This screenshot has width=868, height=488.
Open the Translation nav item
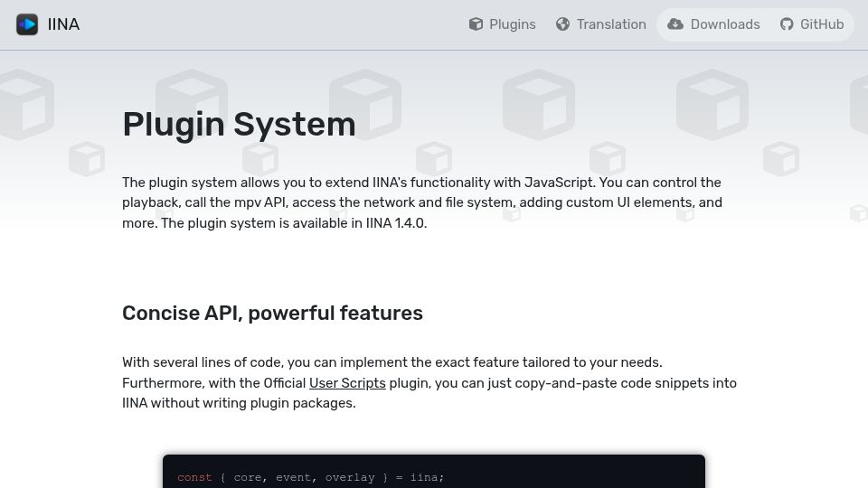601,24
